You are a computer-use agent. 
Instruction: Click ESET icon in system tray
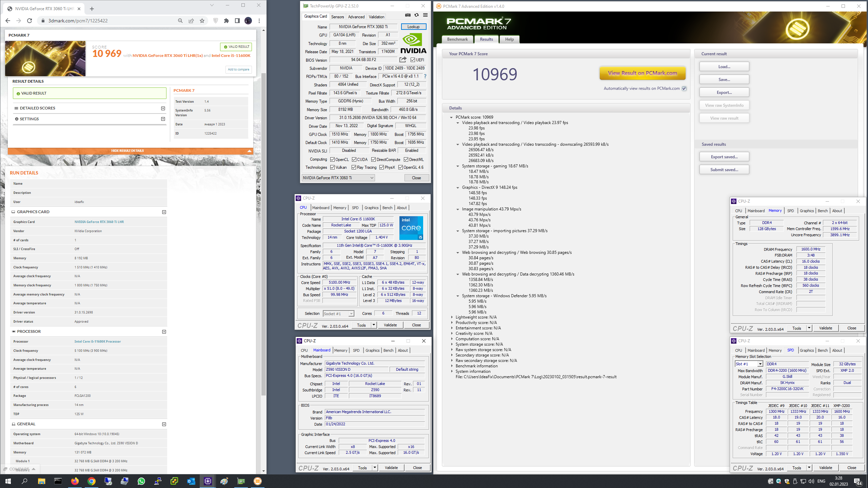tap(778, 481)
